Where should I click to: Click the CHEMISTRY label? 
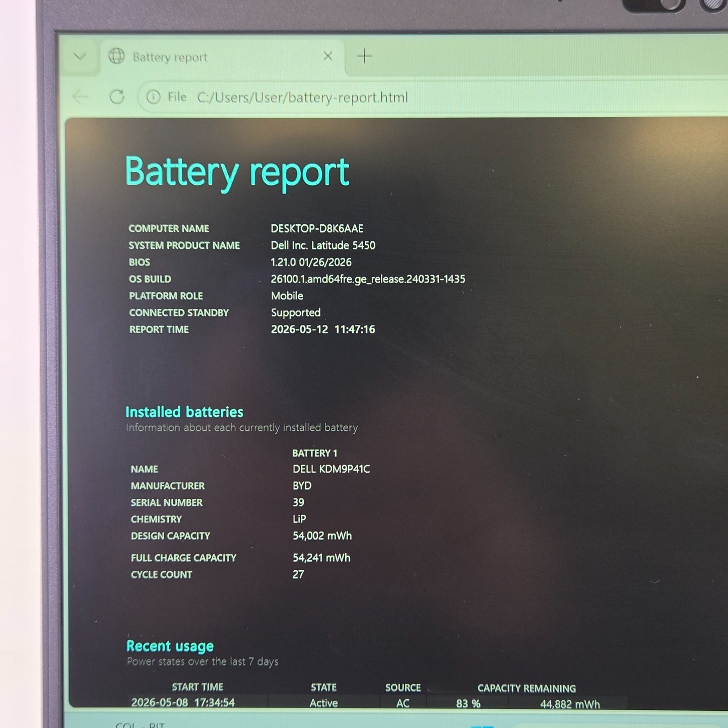[x=156, y=519]
